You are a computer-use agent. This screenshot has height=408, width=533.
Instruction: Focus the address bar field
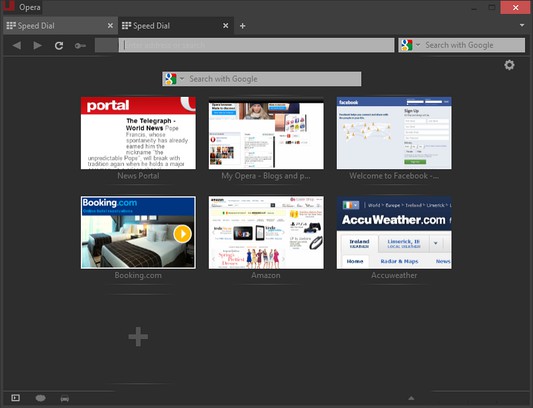256,45
